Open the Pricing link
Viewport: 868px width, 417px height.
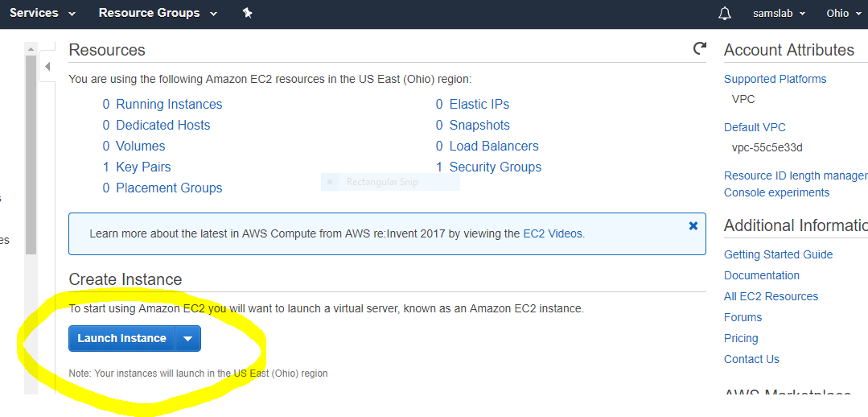[x=741, y=338]
